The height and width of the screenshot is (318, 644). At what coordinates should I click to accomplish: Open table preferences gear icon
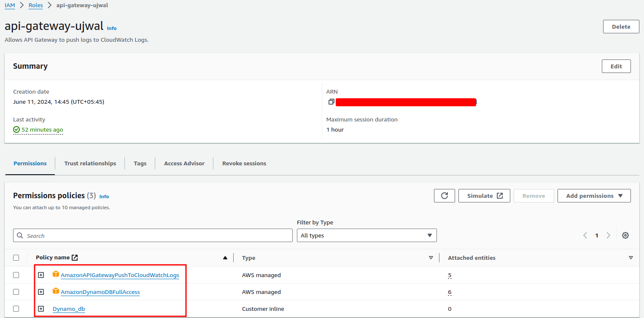(625, 235)
